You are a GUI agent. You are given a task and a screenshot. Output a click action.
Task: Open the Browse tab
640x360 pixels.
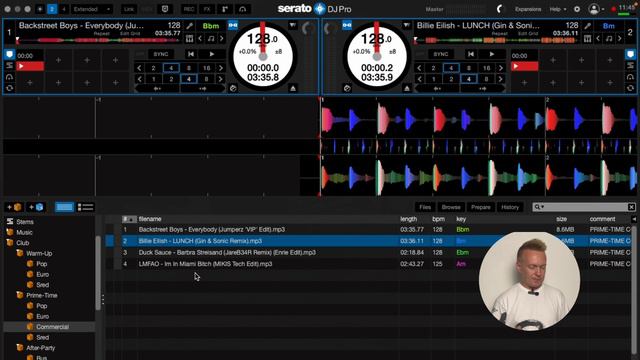click(451, 207)
